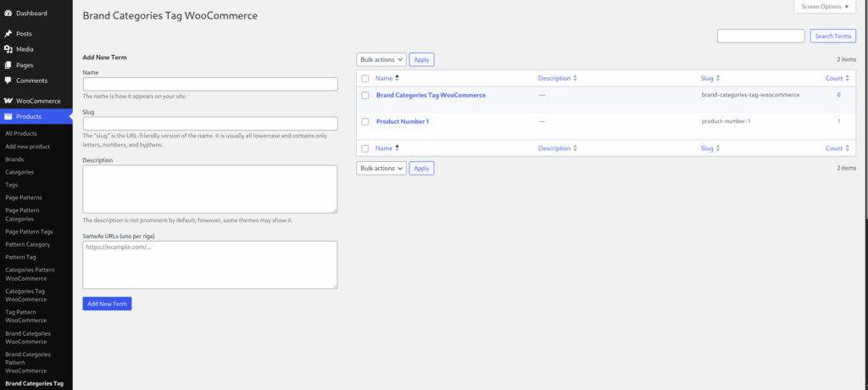Click the Products archive box icon

pos(8,116)
